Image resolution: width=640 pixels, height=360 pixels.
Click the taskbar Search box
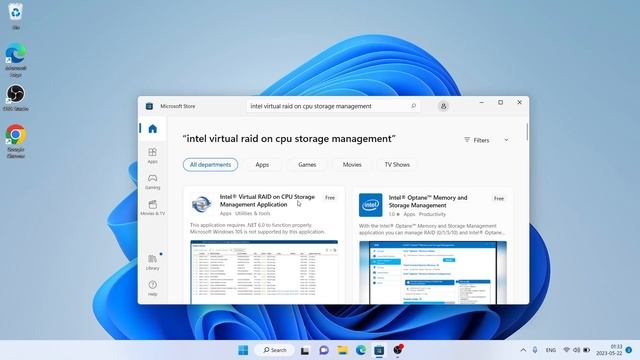275,350
